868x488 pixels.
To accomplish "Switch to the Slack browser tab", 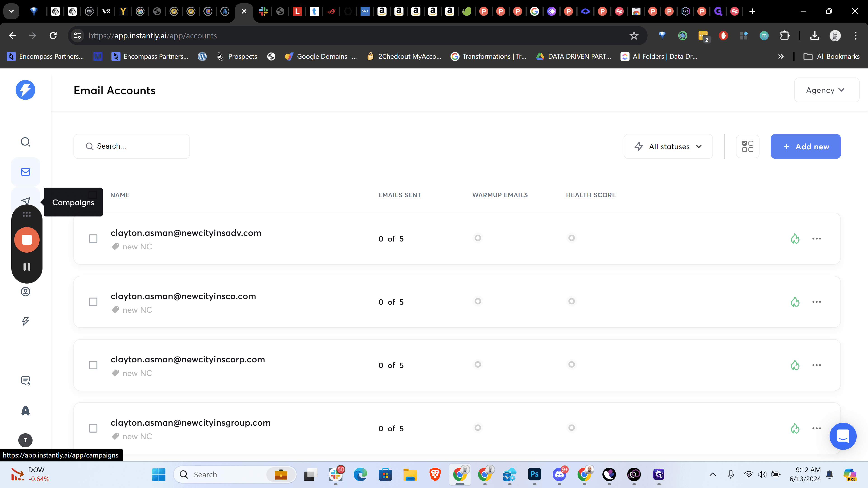I will tap(263, 12).
